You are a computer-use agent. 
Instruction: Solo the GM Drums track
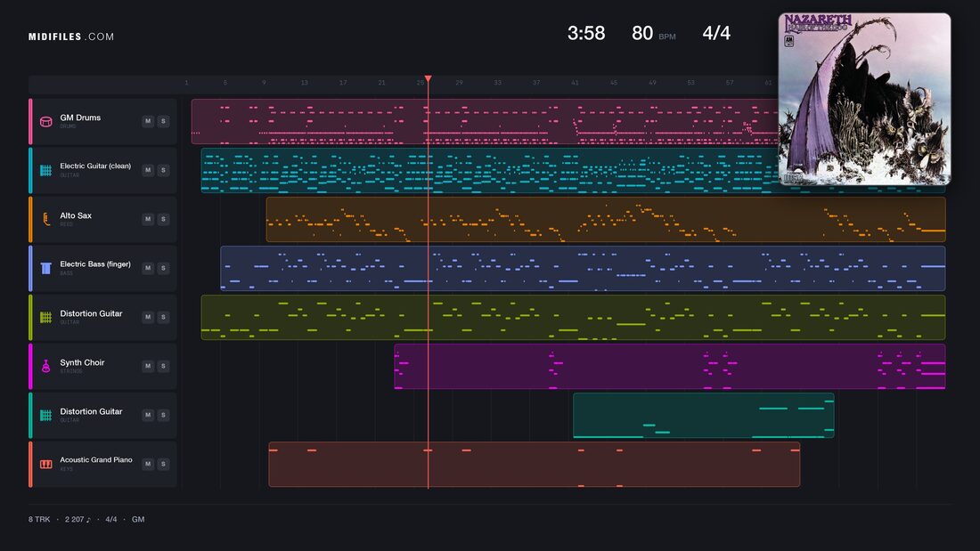click(163, 121)
